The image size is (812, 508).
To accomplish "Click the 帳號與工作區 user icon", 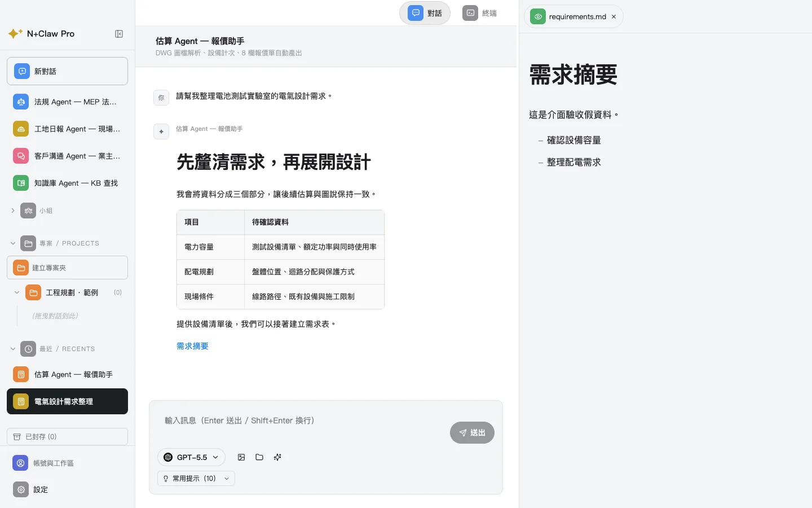I will click(x=21, y=463).
